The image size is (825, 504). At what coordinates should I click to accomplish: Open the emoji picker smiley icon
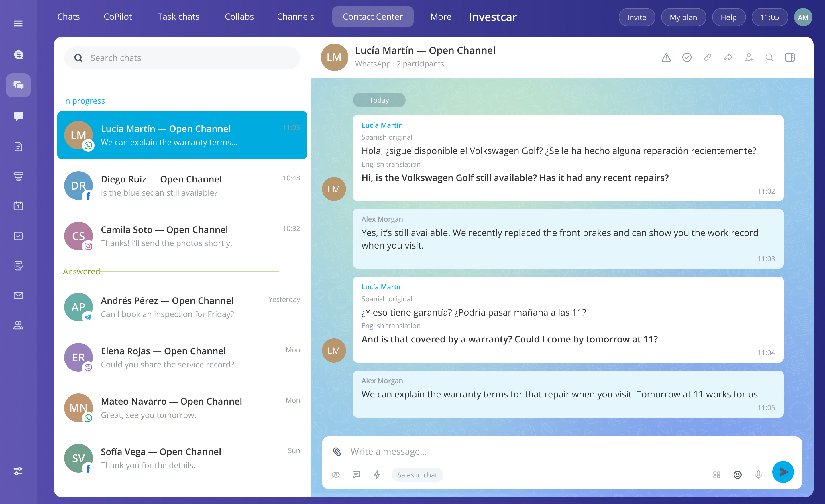(x=738, y=475)
